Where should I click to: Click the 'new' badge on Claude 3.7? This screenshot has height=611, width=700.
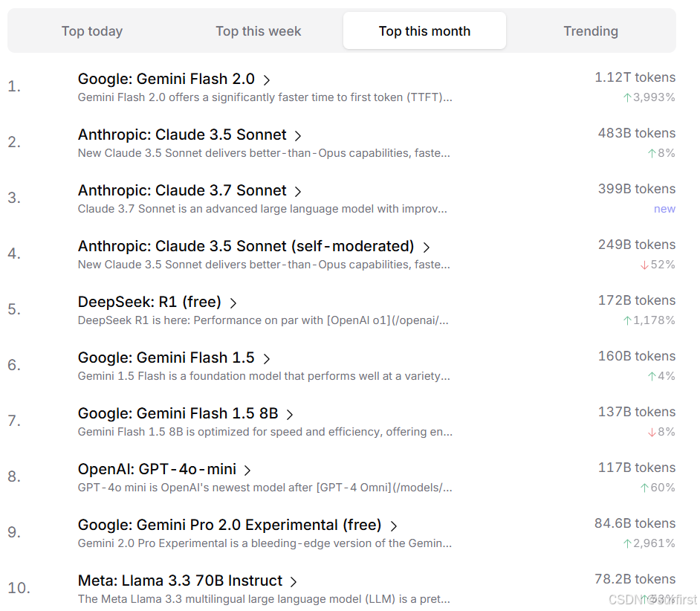coord(664,209)
